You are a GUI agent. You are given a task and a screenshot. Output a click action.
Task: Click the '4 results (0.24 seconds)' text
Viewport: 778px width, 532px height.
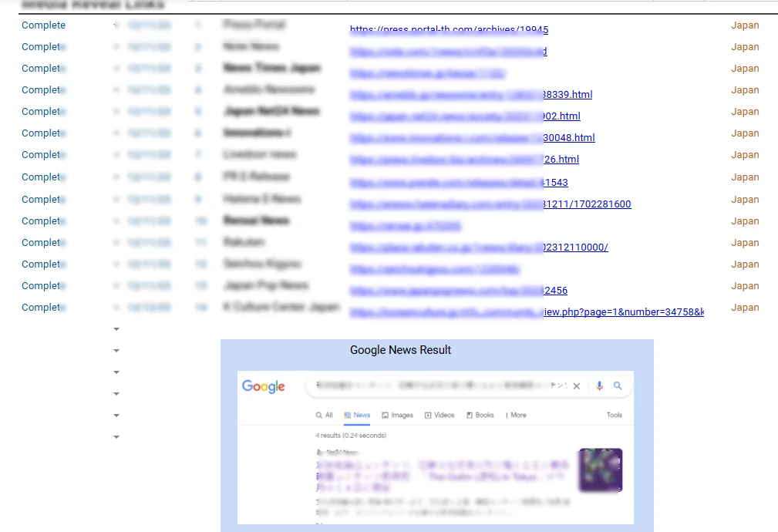tap(351, 435)
